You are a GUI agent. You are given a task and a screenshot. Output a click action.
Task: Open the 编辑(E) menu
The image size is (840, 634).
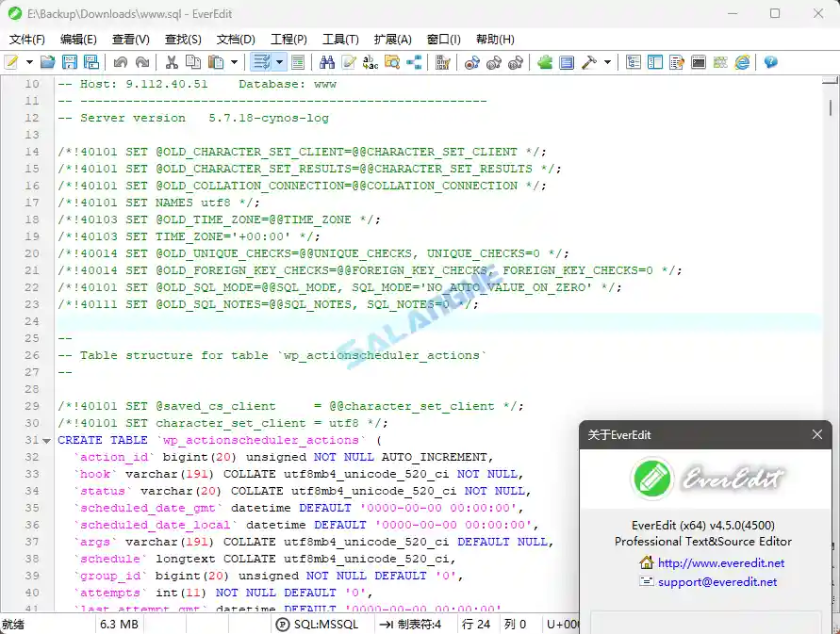[x=78, y=40]
